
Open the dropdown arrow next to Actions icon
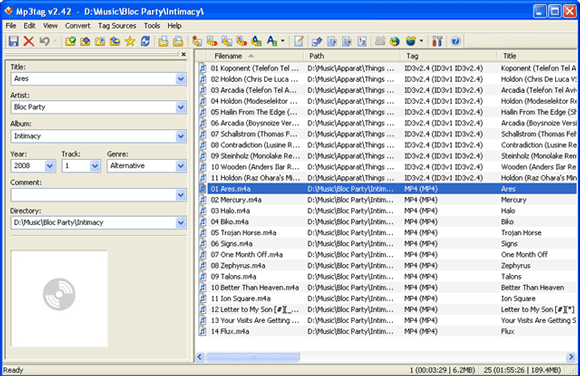point(283,41)
